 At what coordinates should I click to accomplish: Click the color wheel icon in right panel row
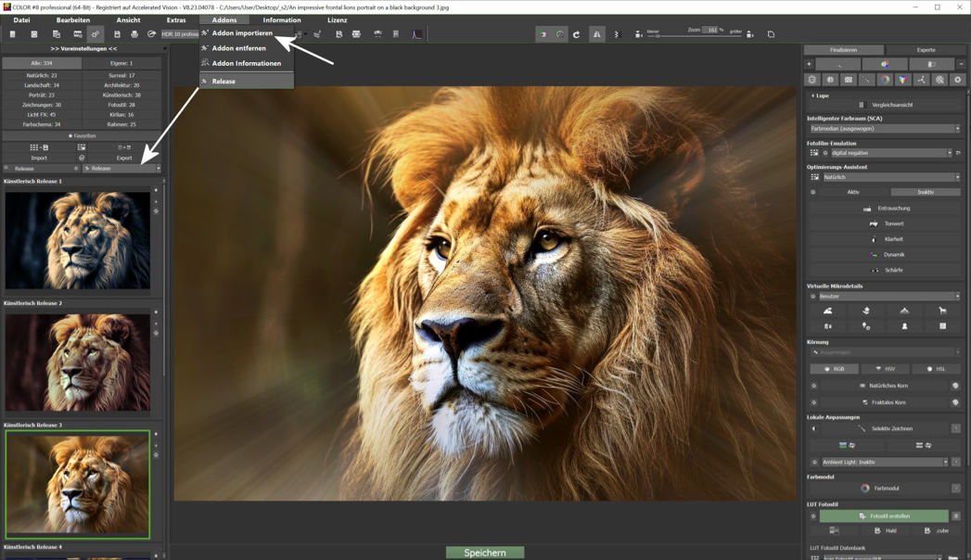[885, 80]
